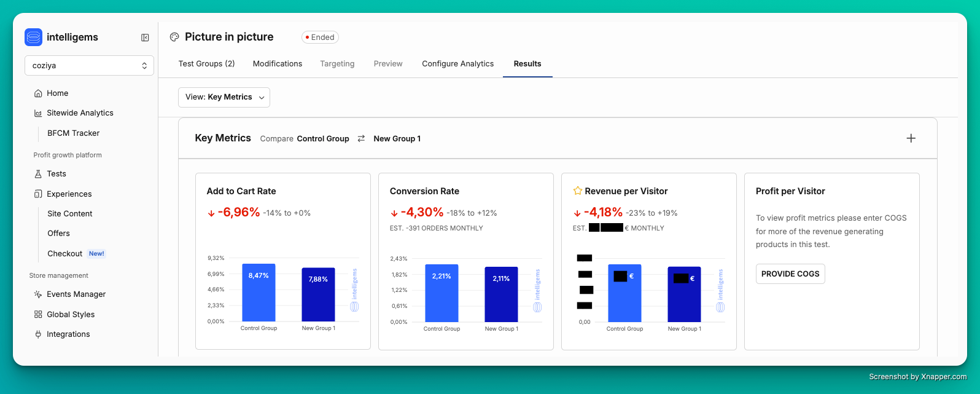Open Tests with the flask icon
The height and width of the screenshot is (394, 980).
coord(56,174)
